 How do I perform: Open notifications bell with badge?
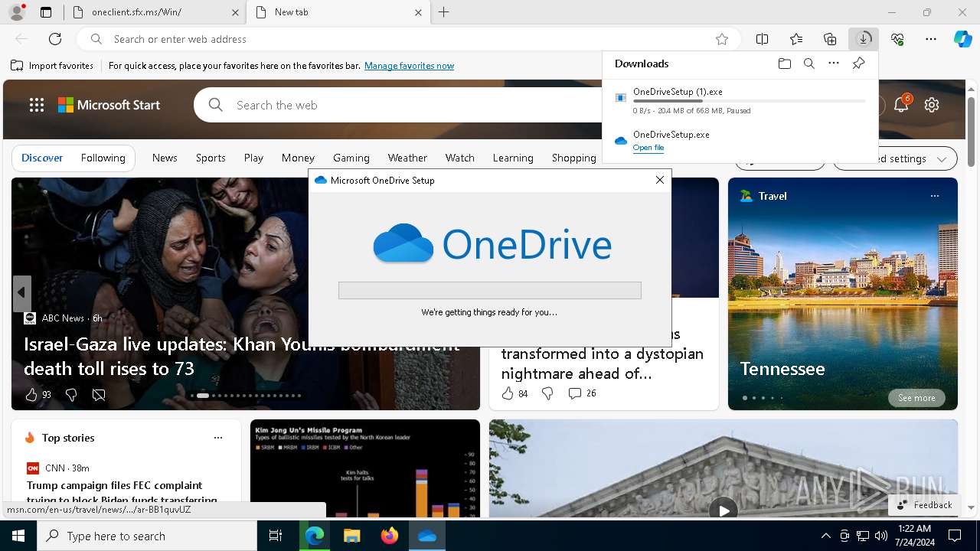point(901,105)
